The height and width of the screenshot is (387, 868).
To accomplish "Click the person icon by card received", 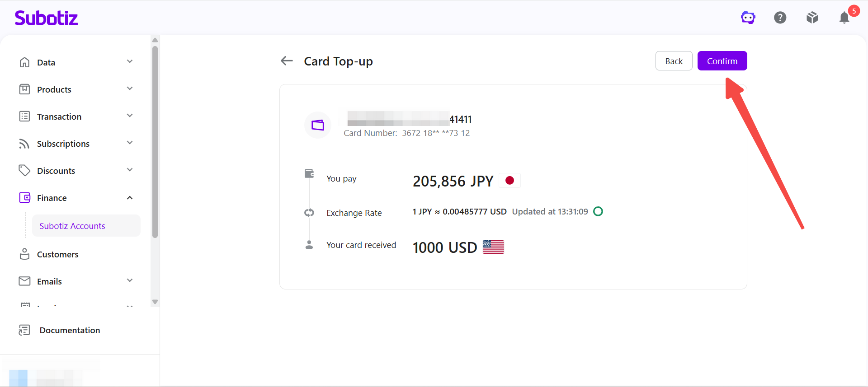I will [x=309, y=245].
